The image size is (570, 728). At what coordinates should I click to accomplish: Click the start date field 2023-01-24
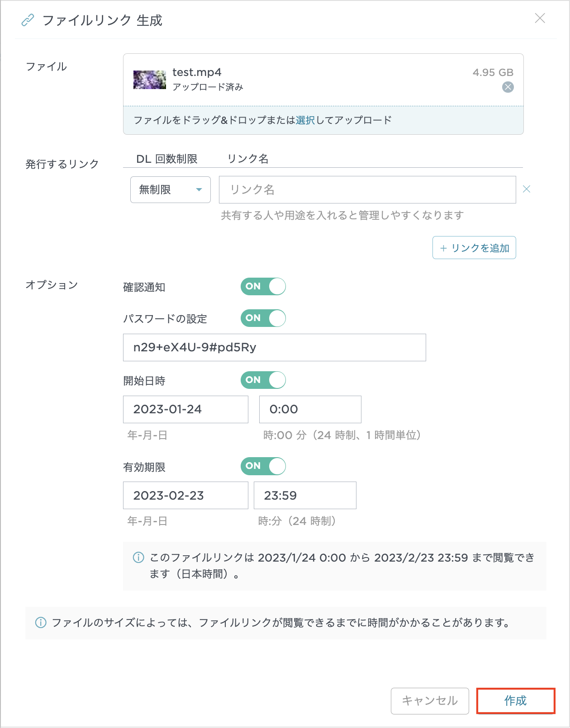tap(185, 409)
